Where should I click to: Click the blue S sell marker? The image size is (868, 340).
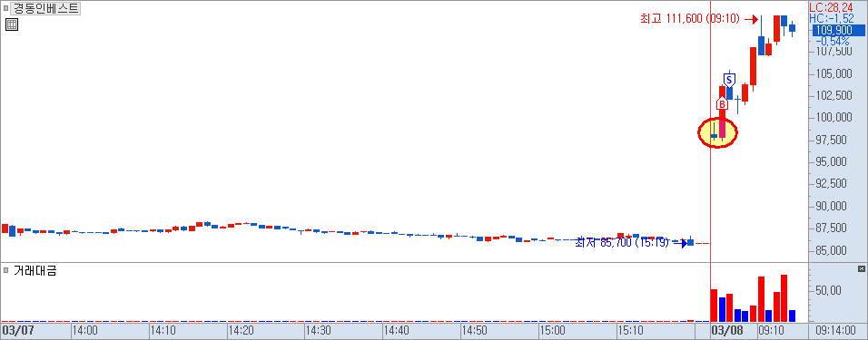click(x=729, y=80)
